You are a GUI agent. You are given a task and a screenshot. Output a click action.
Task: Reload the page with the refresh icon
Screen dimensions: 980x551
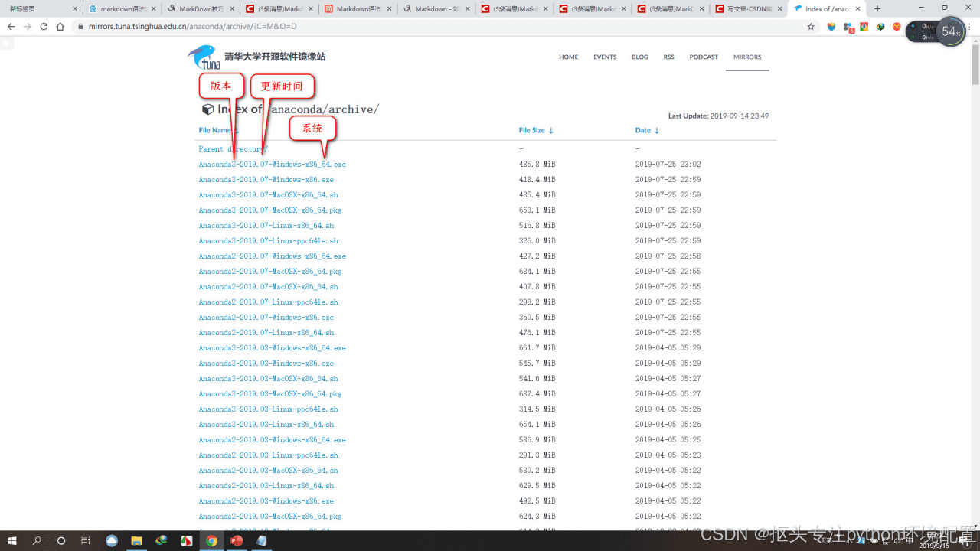(44, 26)
